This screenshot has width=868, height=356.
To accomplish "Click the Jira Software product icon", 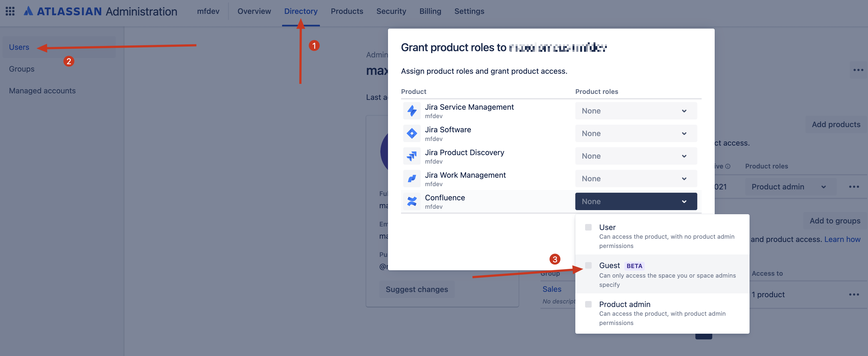I will [x=411, y=133].
